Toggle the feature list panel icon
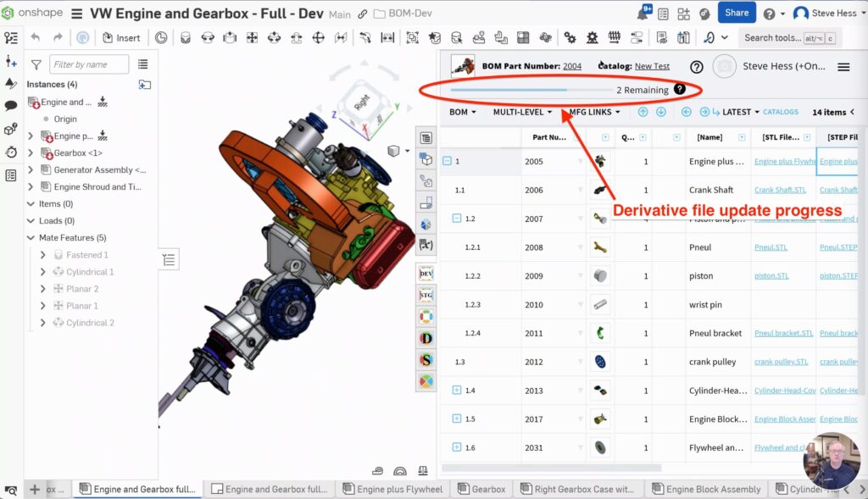 click(x=169, y=259)
